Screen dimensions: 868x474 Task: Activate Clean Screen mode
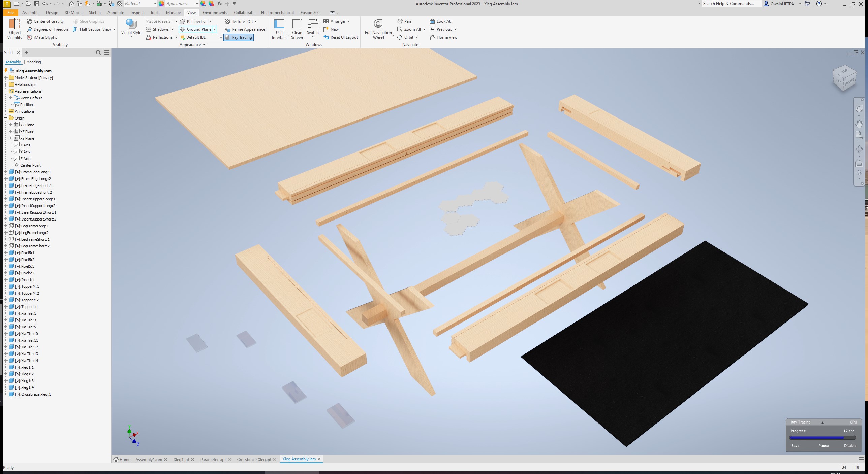coord(297,29)
